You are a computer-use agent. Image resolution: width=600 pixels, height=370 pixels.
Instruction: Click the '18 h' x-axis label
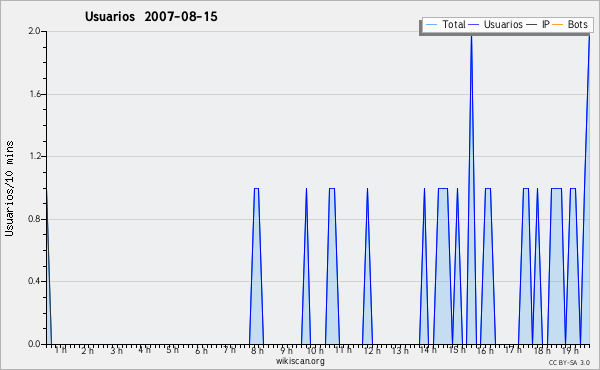[x=542, y=350]
